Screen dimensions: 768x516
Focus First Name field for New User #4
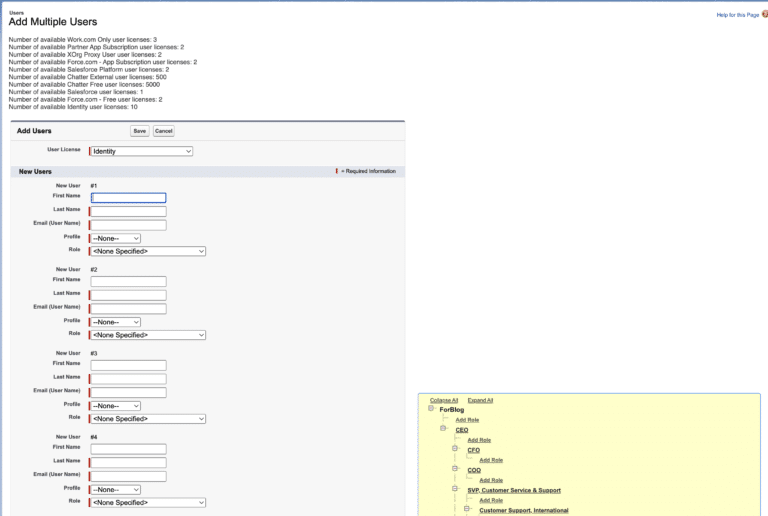tap(128, 449)
